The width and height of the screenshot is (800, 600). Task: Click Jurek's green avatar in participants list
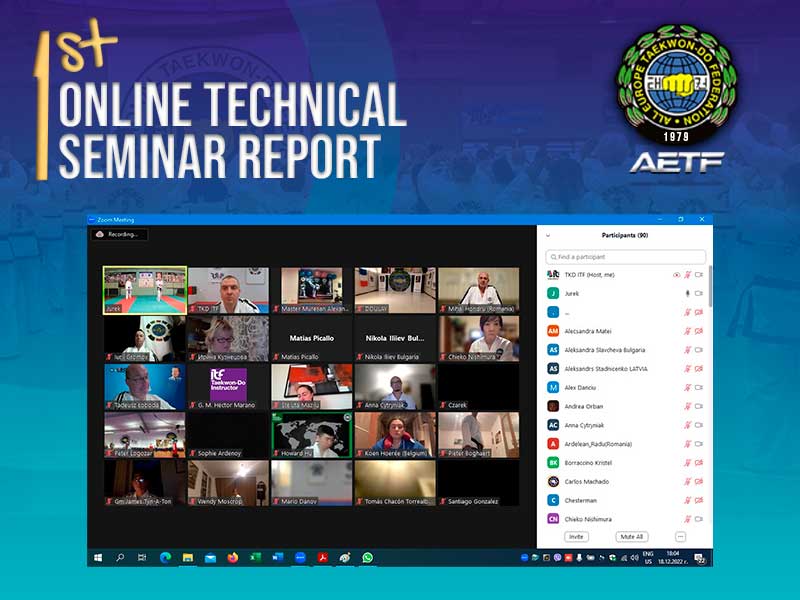point(553,293)
